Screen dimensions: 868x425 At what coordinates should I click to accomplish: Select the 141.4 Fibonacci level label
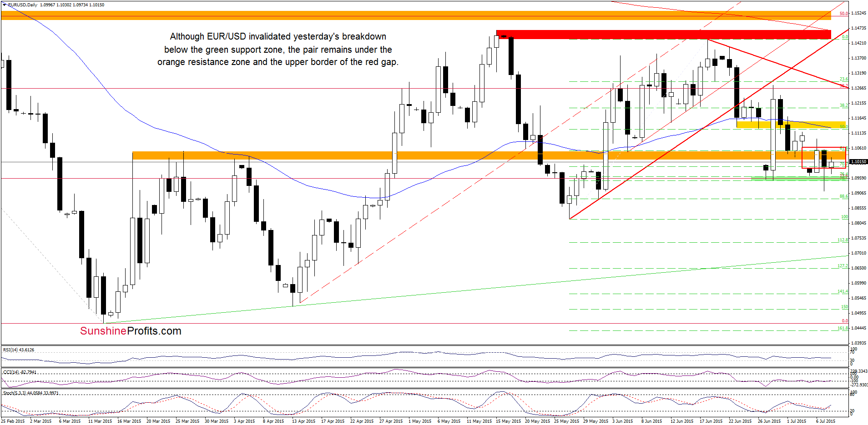coord(843,291)
